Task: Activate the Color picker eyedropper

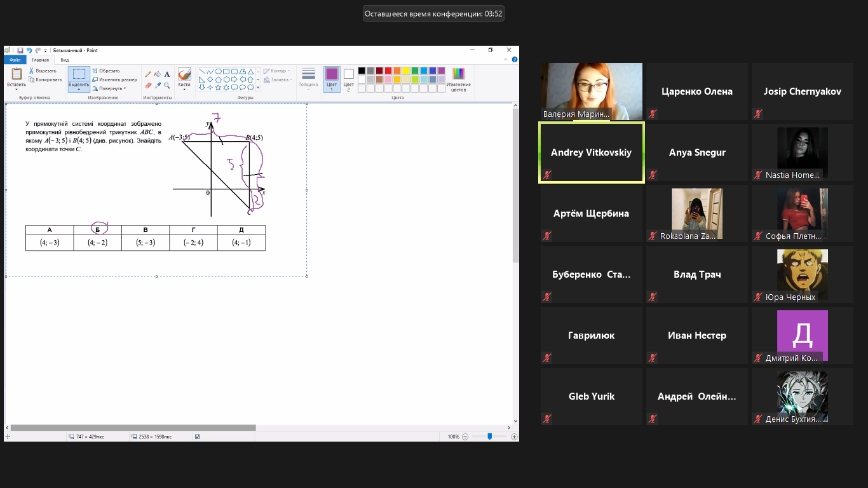Action: pyautogui.click(x=158, y=85)
